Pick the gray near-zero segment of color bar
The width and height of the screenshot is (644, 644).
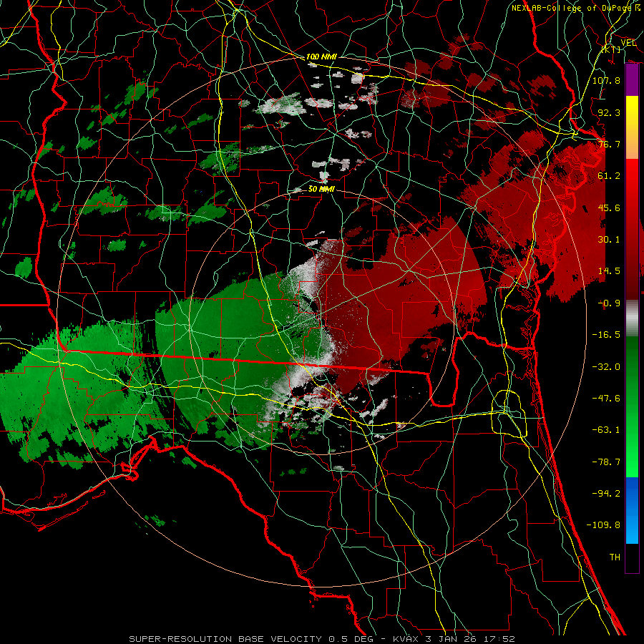coord(632,318)
